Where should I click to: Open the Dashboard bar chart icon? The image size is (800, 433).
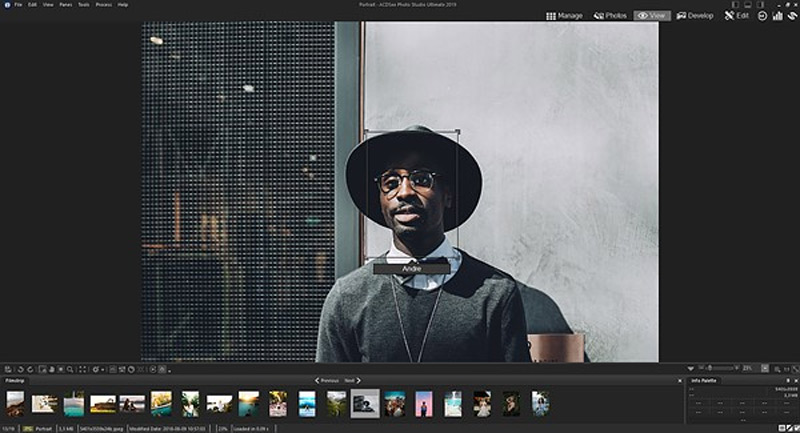coord(778,16)
